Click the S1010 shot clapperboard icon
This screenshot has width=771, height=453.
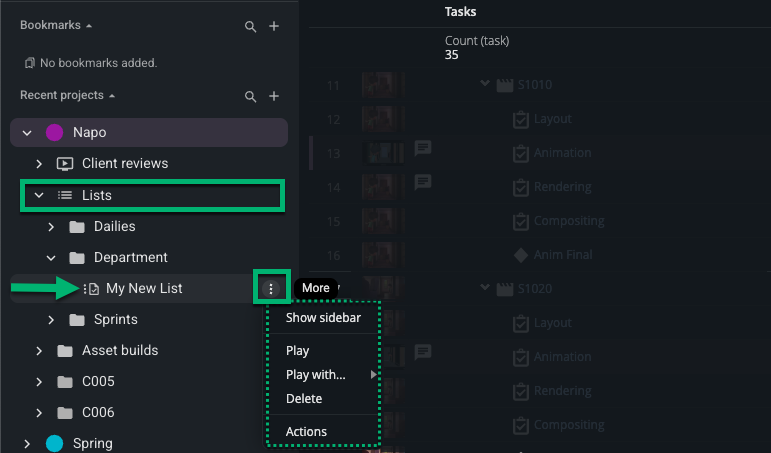(x=505, y=85)
